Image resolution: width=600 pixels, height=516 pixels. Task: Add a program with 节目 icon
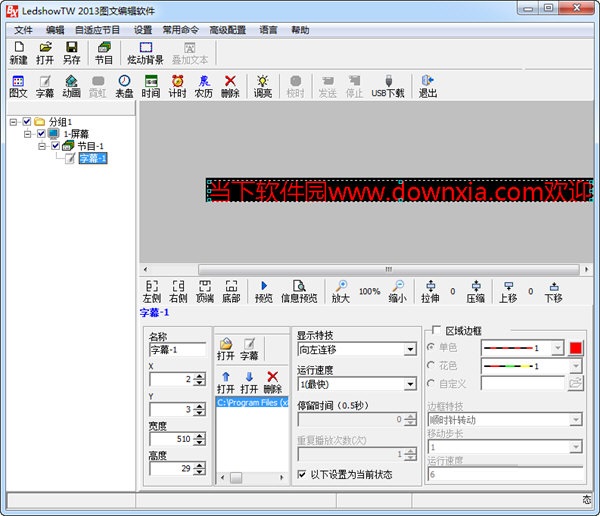click(x=104, y=53)
